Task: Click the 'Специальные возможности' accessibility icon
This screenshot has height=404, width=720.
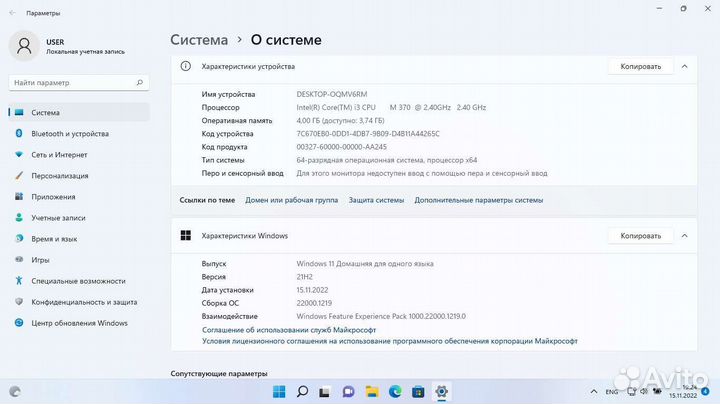Action: (x=19, y=281)
